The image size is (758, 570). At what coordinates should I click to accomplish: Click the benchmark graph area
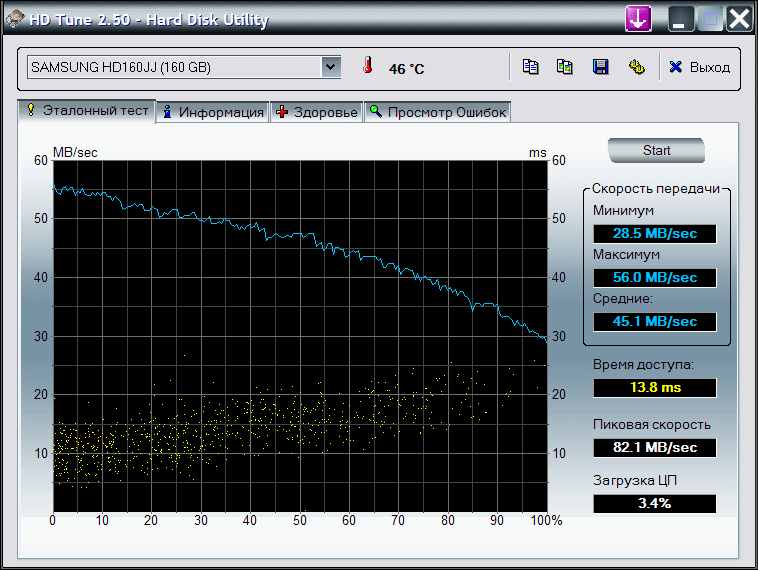coord(300,336)
